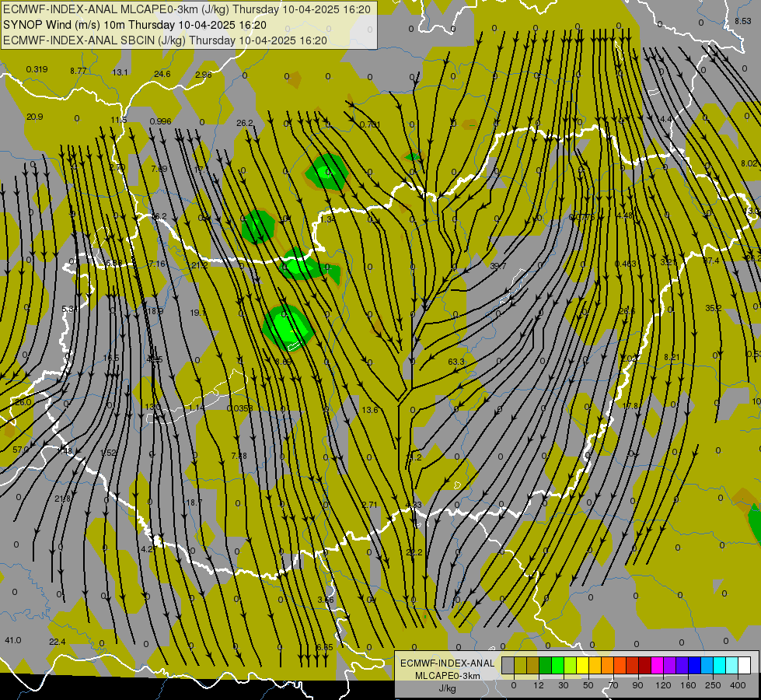
Task: Click the pure blue legend swatch at 160
Action: pos(695,665)
